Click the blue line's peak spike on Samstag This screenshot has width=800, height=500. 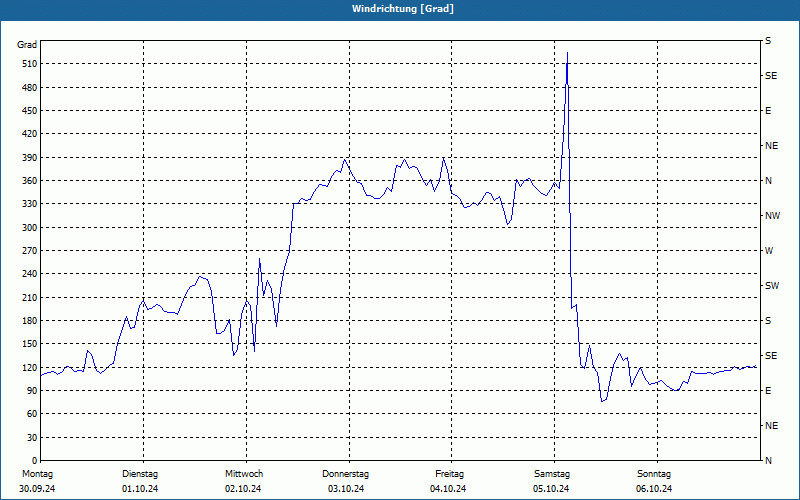tap(567, 53)
